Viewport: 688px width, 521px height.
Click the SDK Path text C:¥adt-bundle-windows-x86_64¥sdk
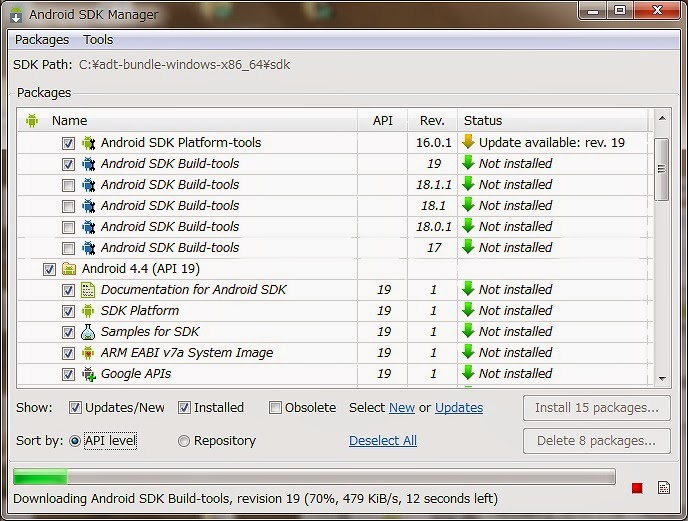click(x=184, y=65)
